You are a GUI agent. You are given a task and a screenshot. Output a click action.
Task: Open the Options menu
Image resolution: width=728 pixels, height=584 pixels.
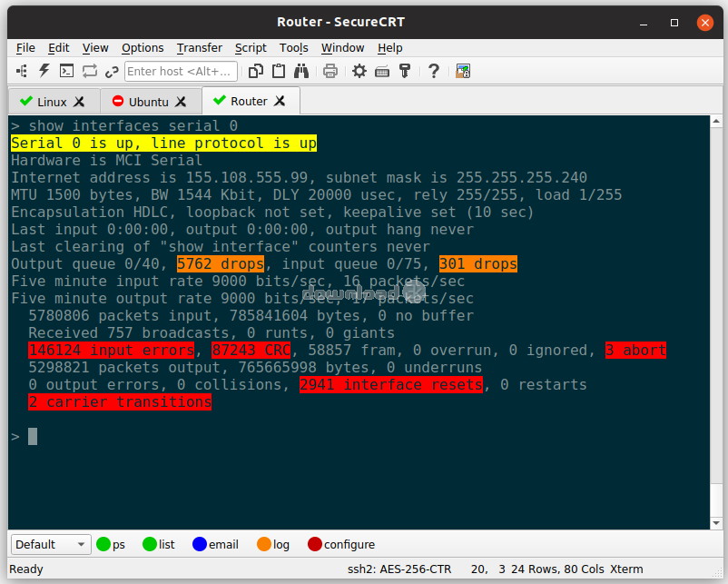tap(143, 48)
